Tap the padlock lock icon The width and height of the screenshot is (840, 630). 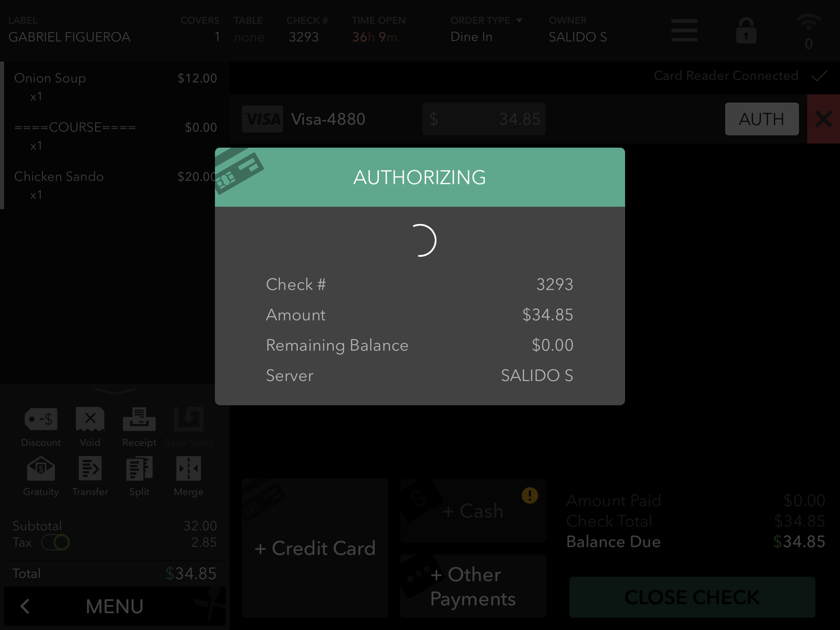(x=746, y=31)
